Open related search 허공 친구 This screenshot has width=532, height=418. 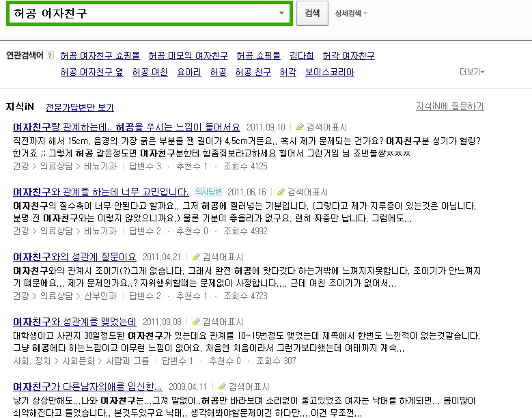[x=253, y=72]
